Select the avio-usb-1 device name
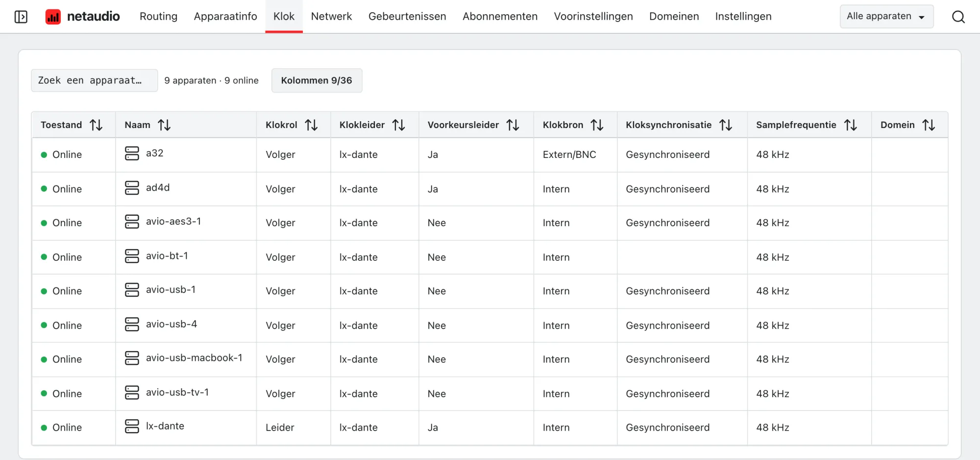 pyautogui.click(x=171, y=290)
